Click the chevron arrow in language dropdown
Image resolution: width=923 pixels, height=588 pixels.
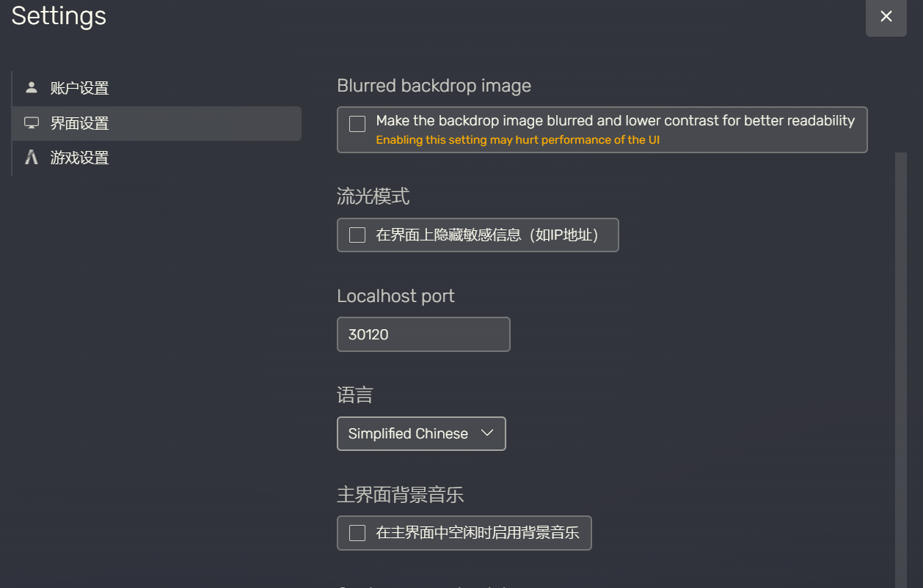(x=487, y=433)
